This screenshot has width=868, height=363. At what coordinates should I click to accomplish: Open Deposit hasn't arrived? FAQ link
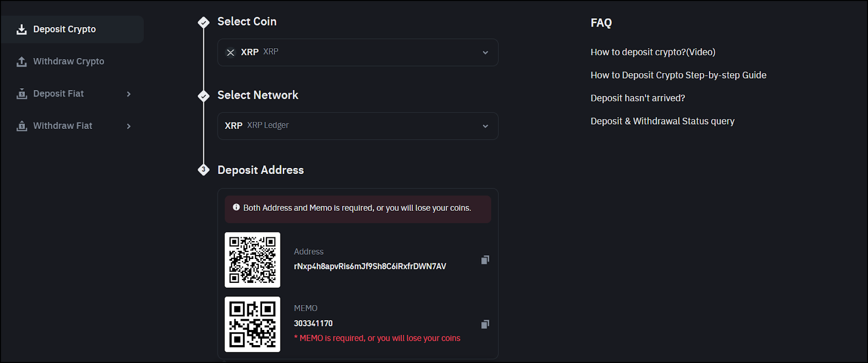coord(637,98)
